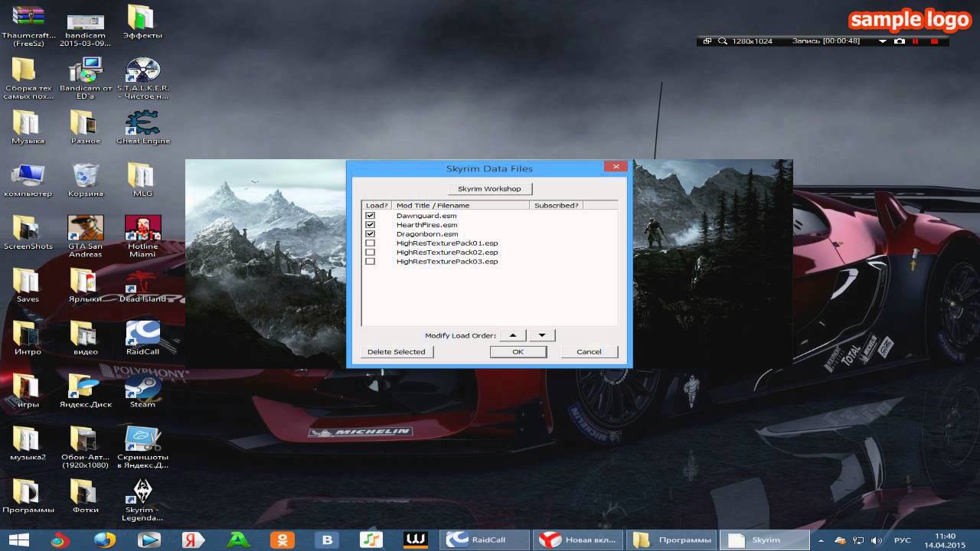
Task: Open the Saves folder
Action: (x=28, y=285)
